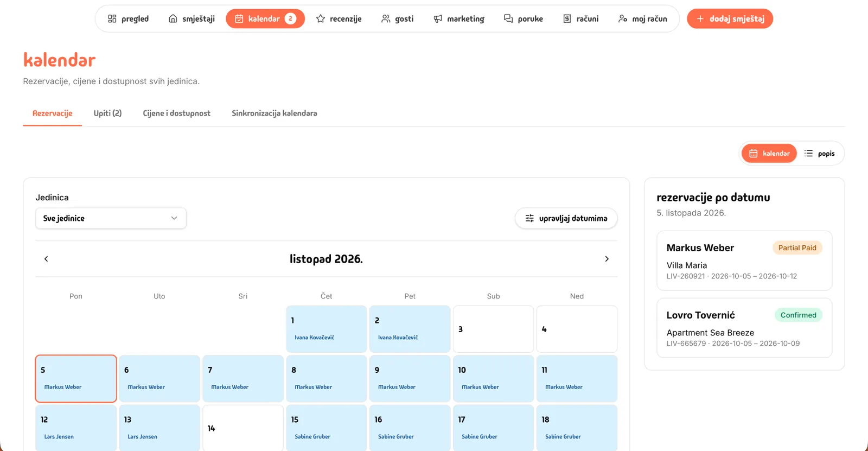This screenshot has height=451, width=868.
Task: Click the number 2 badge on kalendar
Action: 291,18
